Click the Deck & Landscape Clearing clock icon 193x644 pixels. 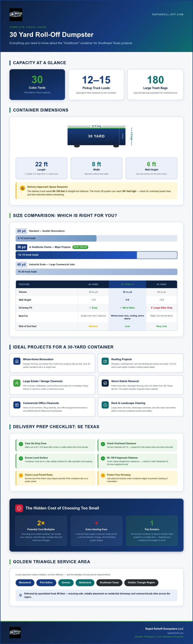pos(105,405)
